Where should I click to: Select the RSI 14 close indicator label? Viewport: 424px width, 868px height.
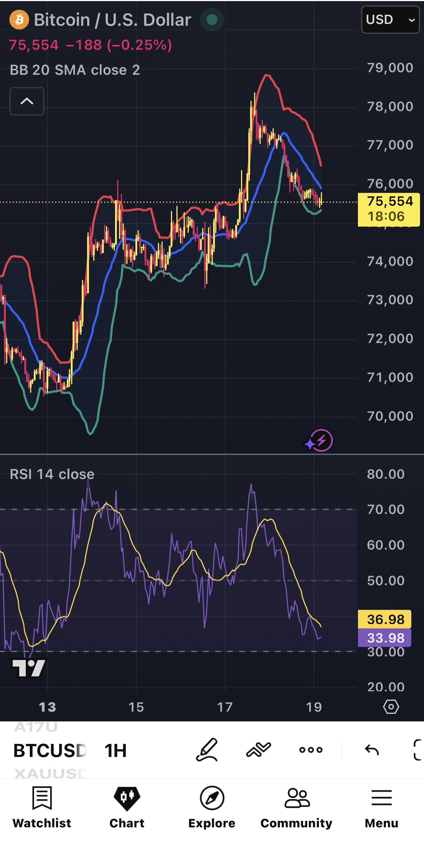point(52,474)
